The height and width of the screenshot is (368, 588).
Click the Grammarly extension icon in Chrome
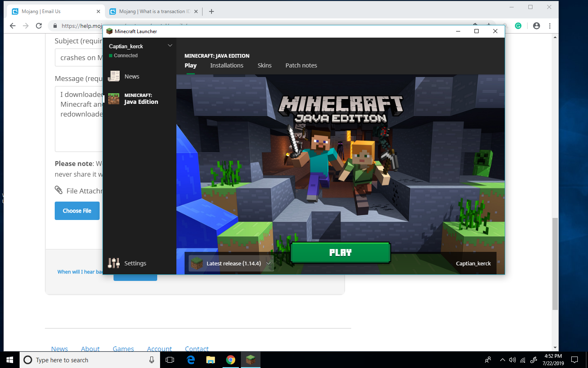pos(518,26)
